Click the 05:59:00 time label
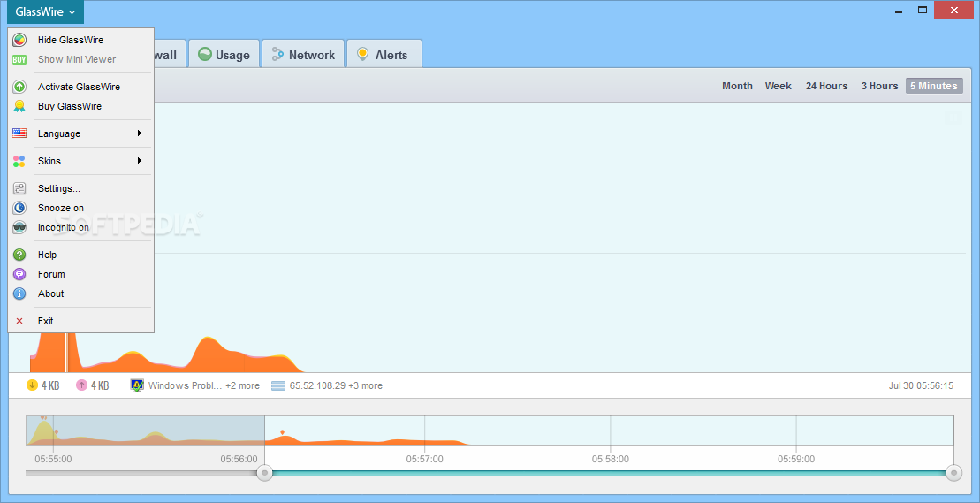This screenshot has width=980, height=503. (796, 460)
